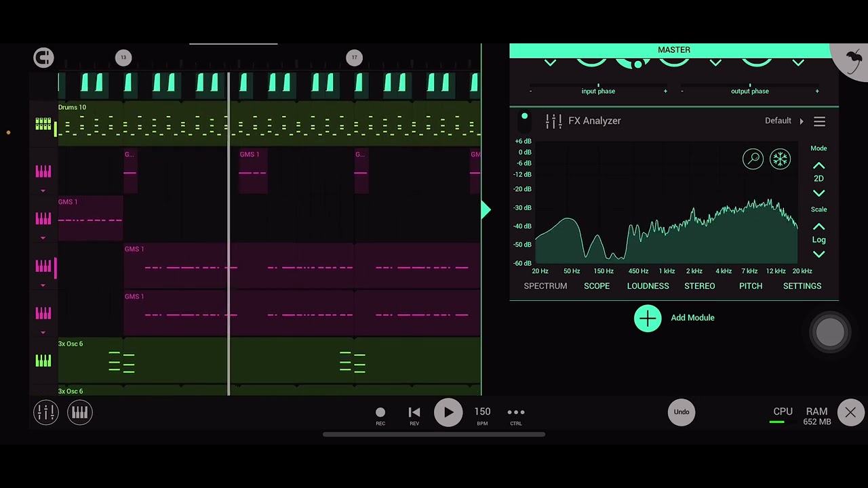Click the Scale down arrow below Log

tap(818, 254)
